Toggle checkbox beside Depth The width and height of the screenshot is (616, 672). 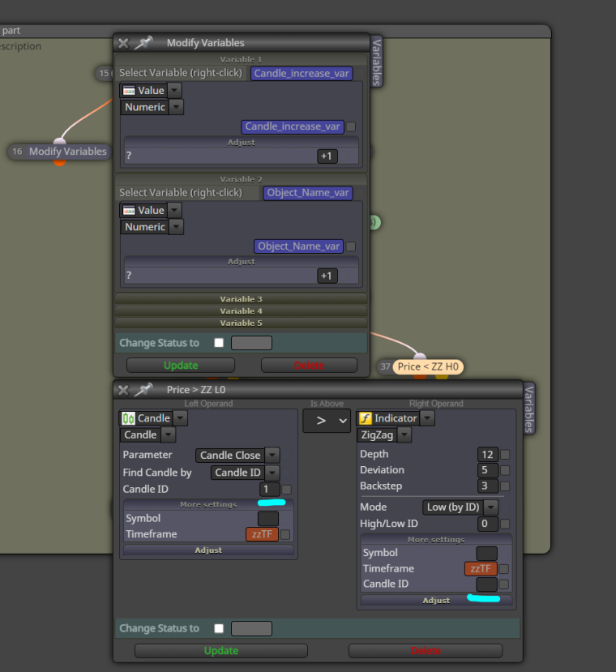pyautogui.click(x=506, y=454)
